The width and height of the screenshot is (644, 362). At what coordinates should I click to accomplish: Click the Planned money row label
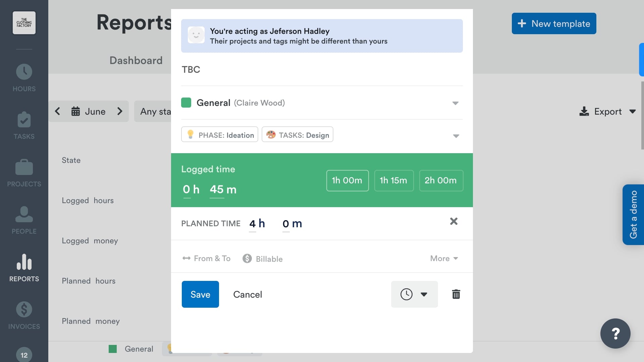coord(91,321)
